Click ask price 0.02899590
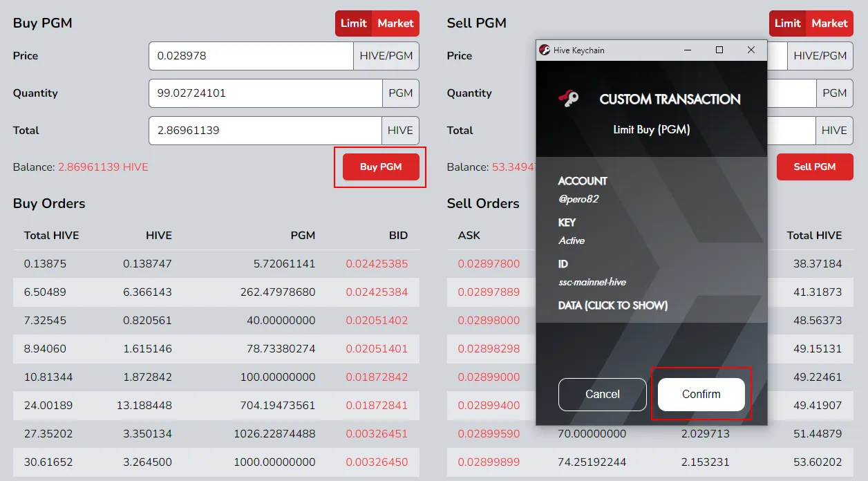 (x=489, y=433)
